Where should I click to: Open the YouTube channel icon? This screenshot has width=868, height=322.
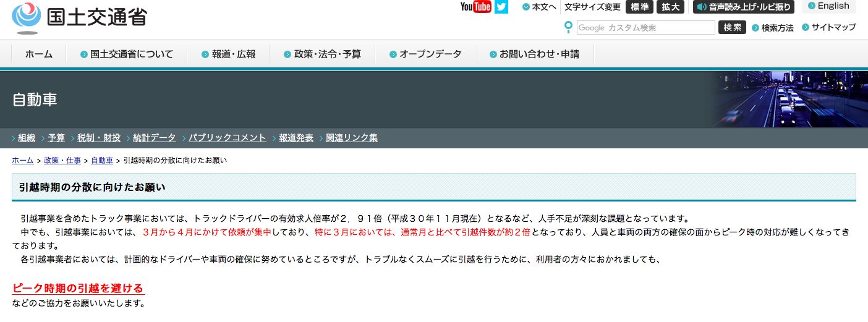coord(475,7)
